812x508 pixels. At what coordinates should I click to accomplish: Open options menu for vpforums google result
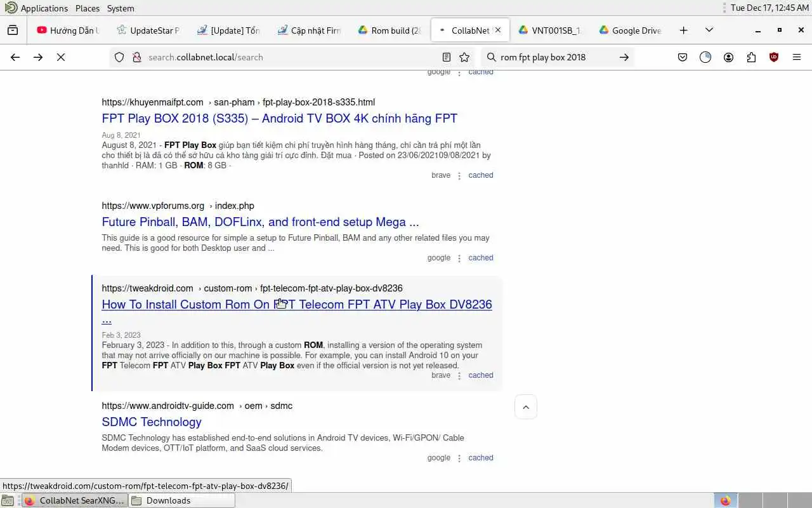pos(459,258)
